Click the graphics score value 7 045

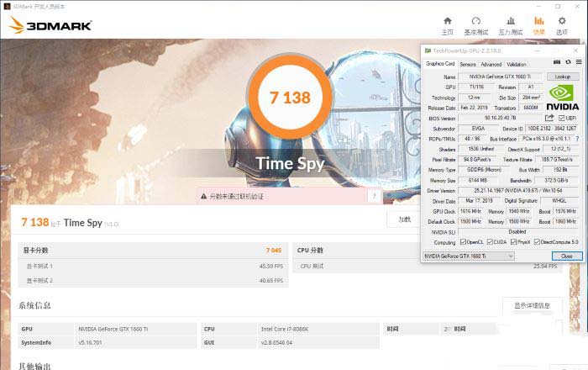coord(274,251)
